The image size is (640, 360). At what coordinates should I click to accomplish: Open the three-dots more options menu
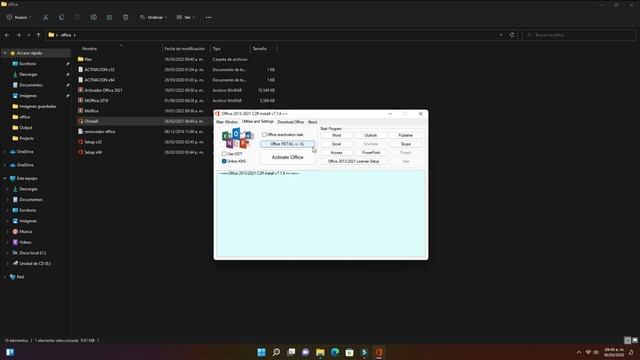pyautogui.click(x=209, y=17)
